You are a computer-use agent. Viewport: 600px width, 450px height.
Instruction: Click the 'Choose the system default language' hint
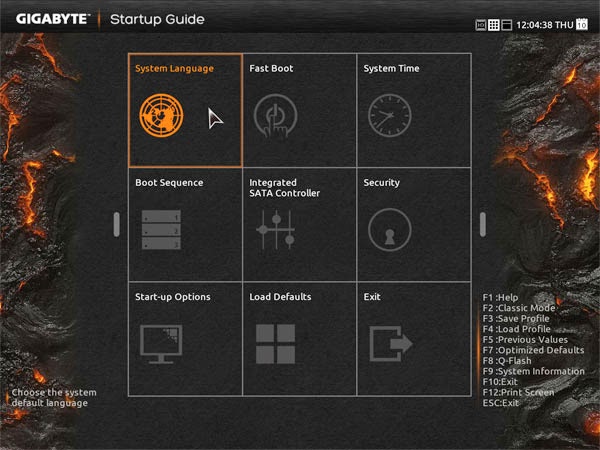tap(54, 398)
